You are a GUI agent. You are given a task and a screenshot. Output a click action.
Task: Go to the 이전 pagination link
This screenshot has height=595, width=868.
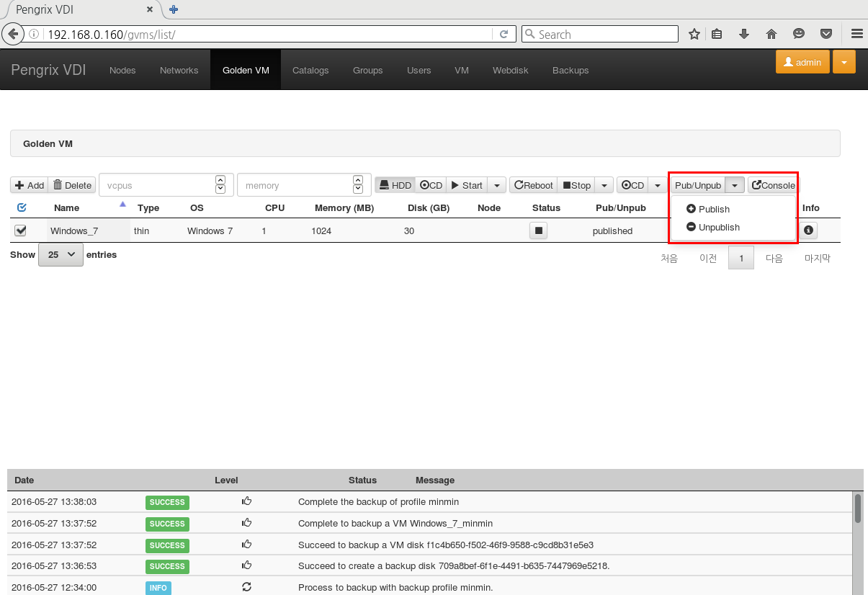click(708, 258)
